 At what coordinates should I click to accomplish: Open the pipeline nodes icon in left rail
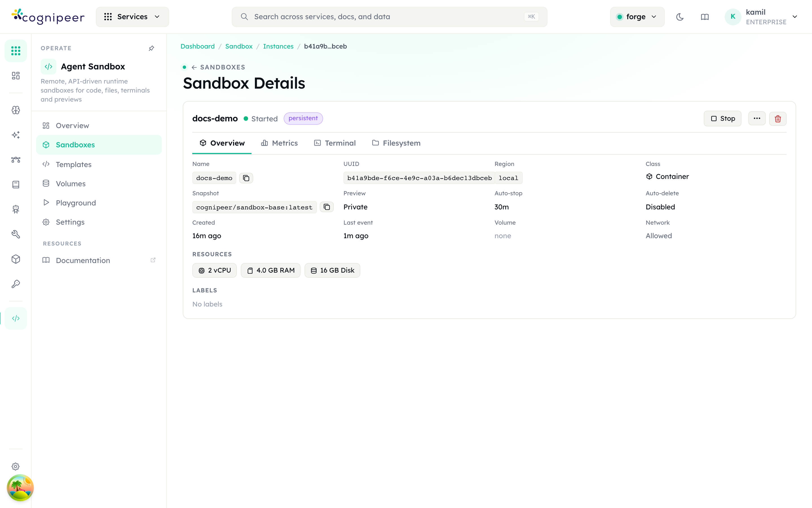[x=16, y=159]
